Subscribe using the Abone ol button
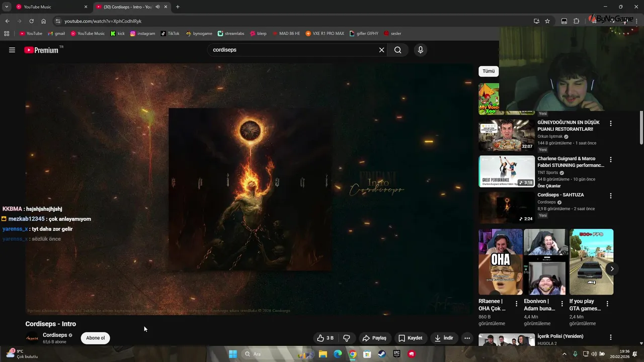The height and width of the screenshot is (362, 644). 96,338
